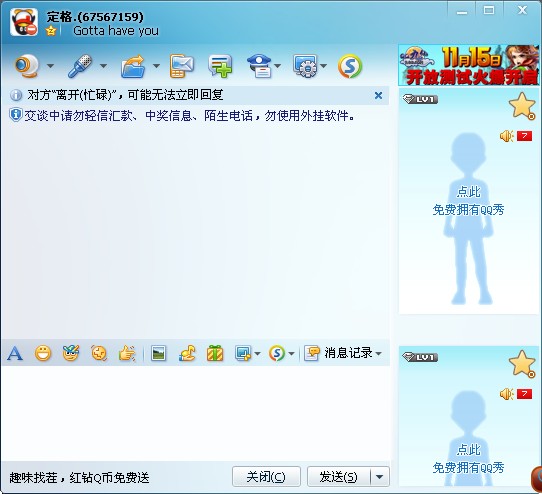Open video call options dropdown arrow
The image size is (542, 494).
click(50, 66)
